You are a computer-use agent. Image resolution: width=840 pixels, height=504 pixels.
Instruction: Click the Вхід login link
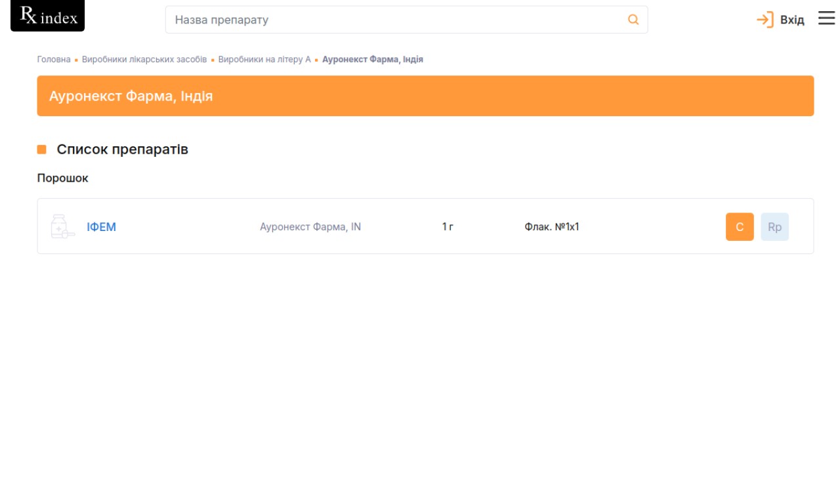coord(792,20)
